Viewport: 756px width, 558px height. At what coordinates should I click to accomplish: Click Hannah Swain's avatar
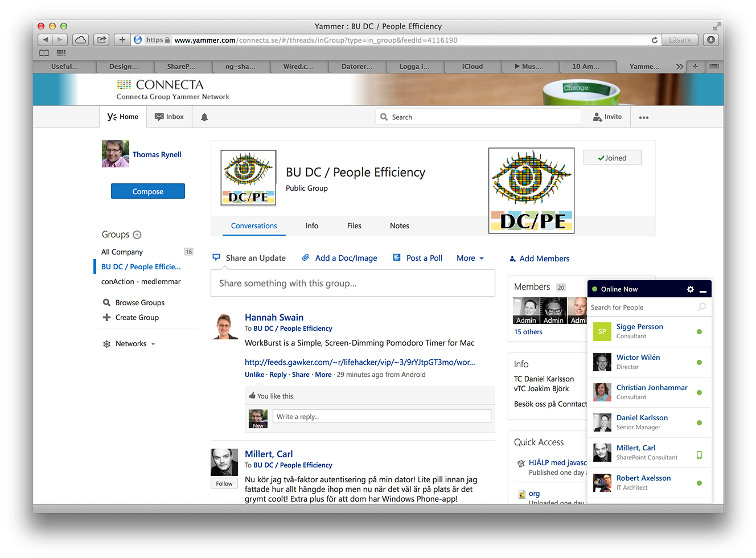pos(224,326)
